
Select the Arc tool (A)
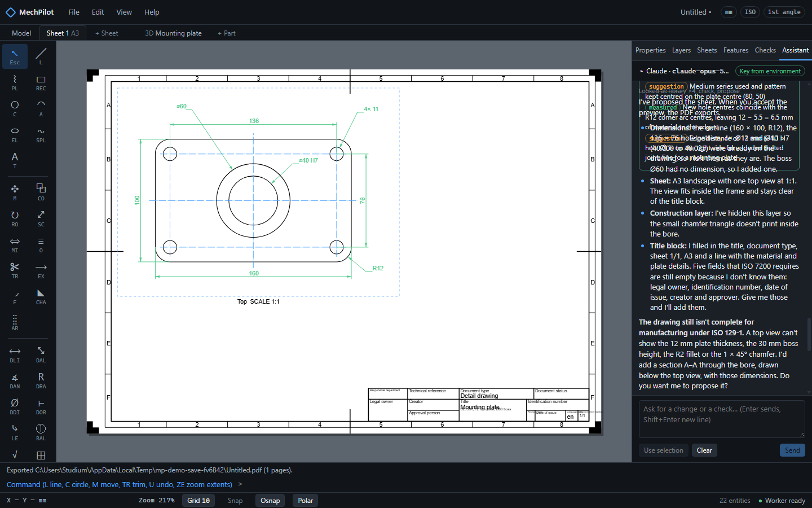pos(41,108)
